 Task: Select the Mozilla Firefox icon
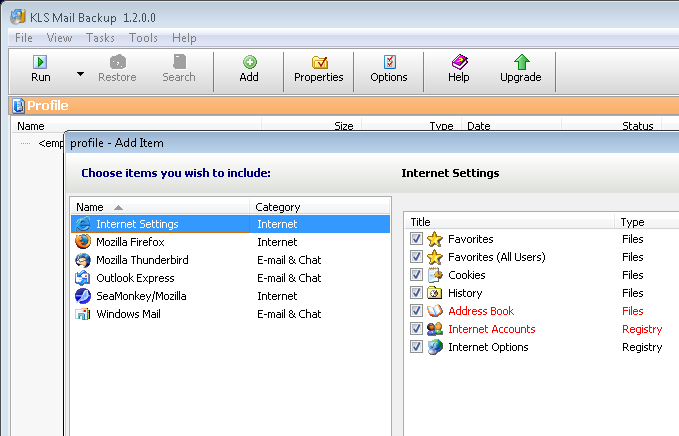83,242
